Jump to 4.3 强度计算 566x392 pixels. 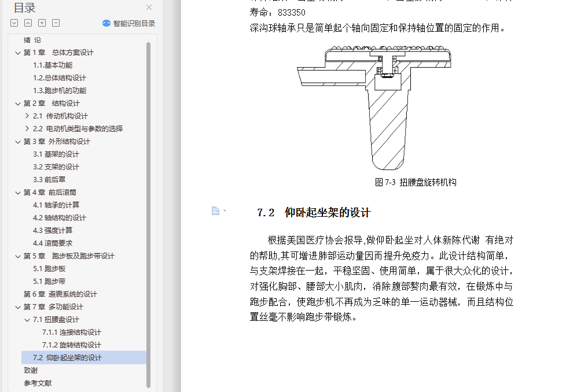pyautogui.click(x=53, y=231)
